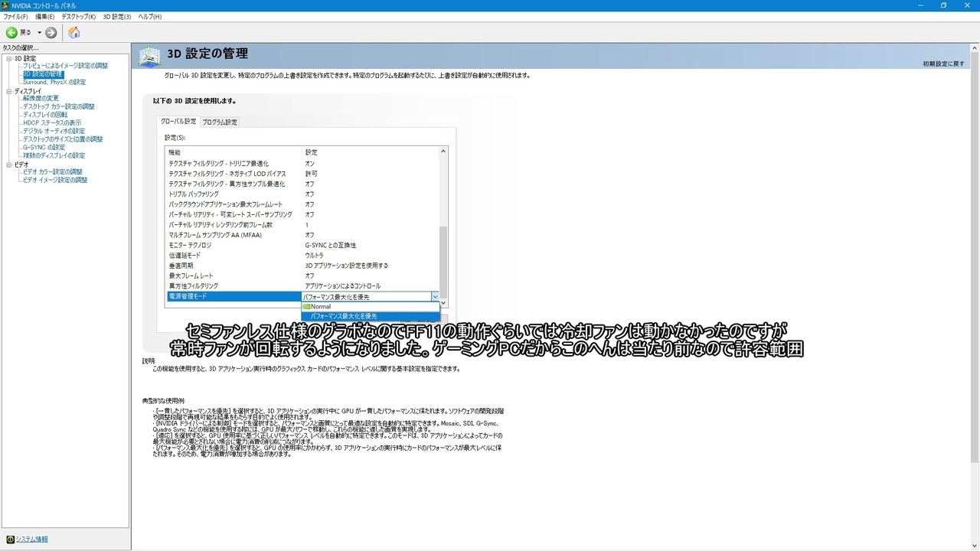The image size is (980, 551).
Task: Open 解像度の変更 page
Action: tap(41, 99)
